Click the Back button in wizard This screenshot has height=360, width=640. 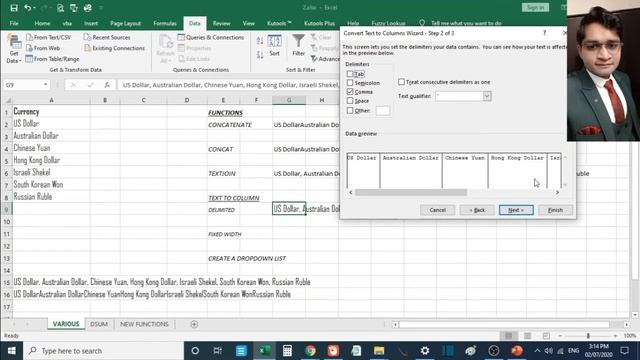coord(477,210)
